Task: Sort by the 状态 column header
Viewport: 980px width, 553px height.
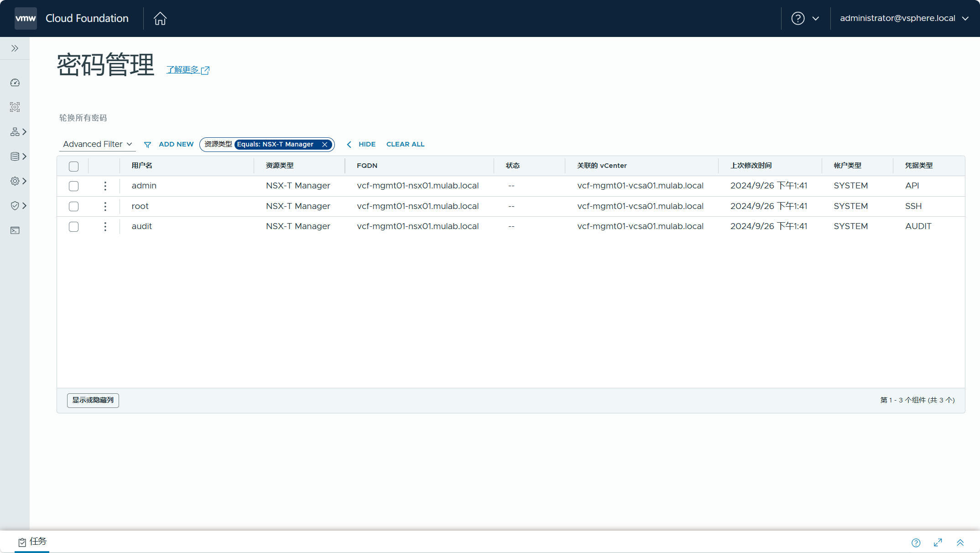Action: tap(513, 166)
